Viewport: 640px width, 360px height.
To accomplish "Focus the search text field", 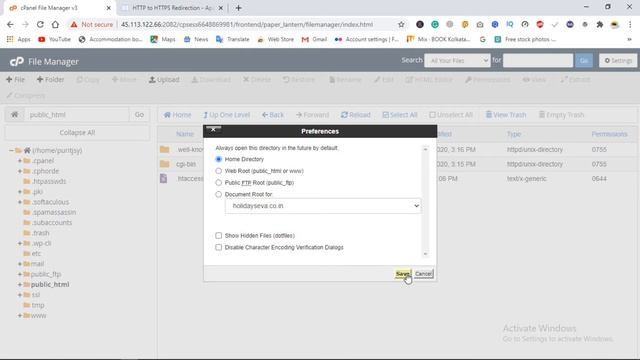I will pyautogui.click(x=538, y=60).
